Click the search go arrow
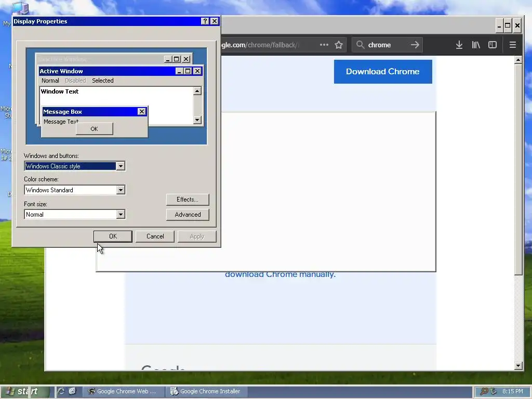The width and height of the screenshot is (532, 399). [415, 45]
